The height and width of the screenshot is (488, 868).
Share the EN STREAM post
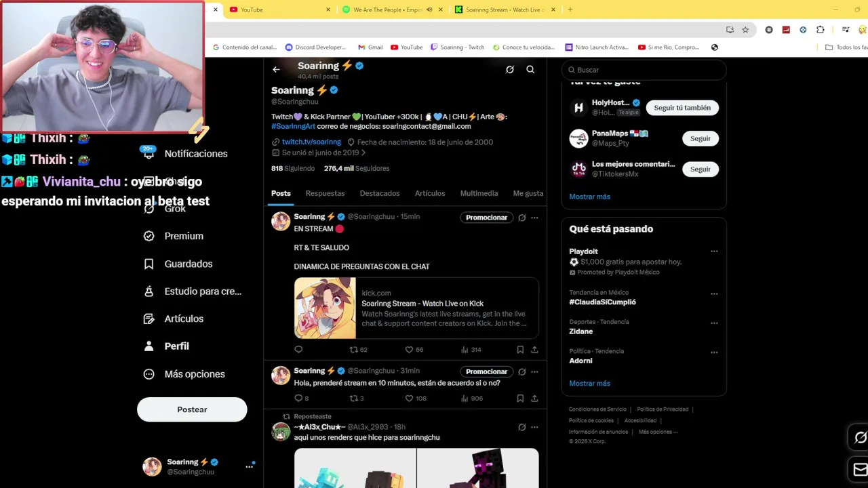tap(534, 350)
